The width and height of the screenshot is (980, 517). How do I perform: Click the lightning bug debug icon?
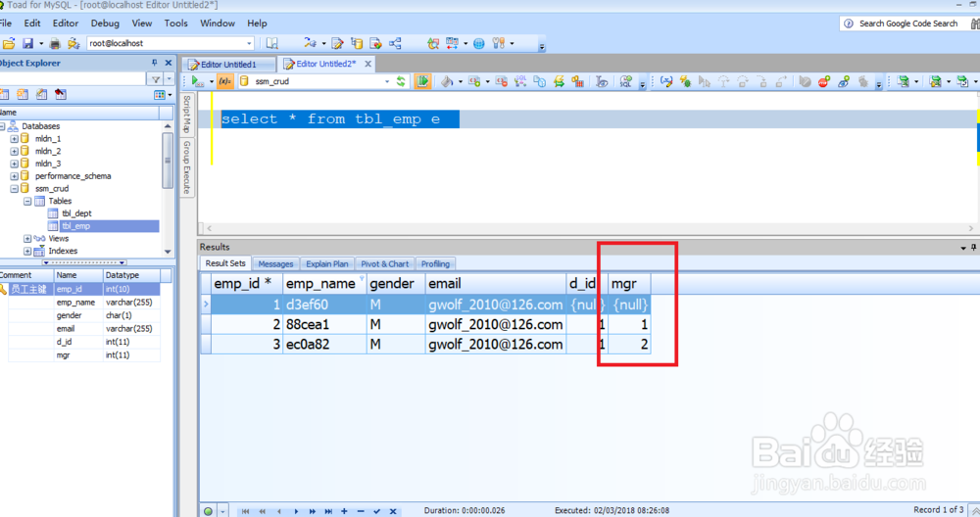[686, 81]
